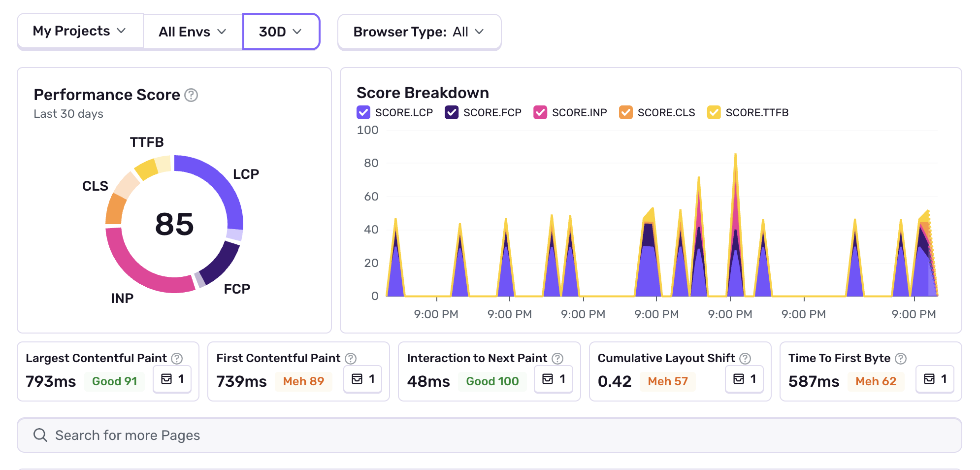Click the Performance Score help question icon
Image resolution: width=980 pixels, height=470 pixels.
(x=191, y=95)
